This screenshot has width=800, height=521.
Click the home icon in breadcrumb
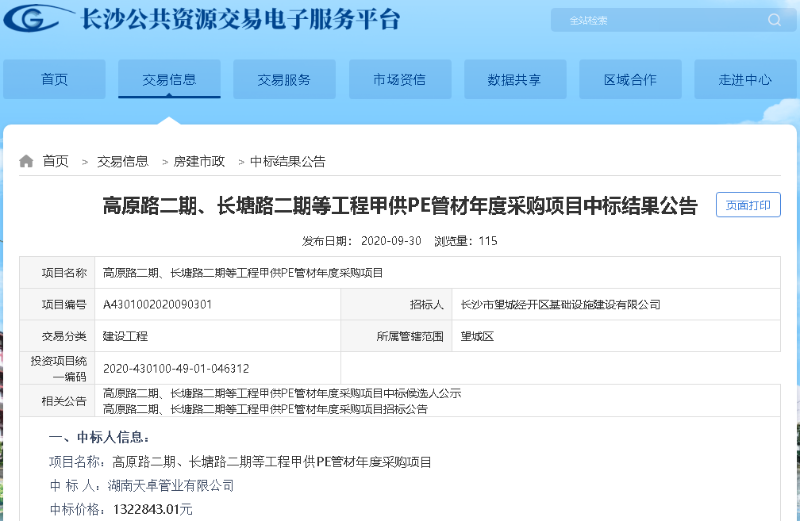coord(26,161)
